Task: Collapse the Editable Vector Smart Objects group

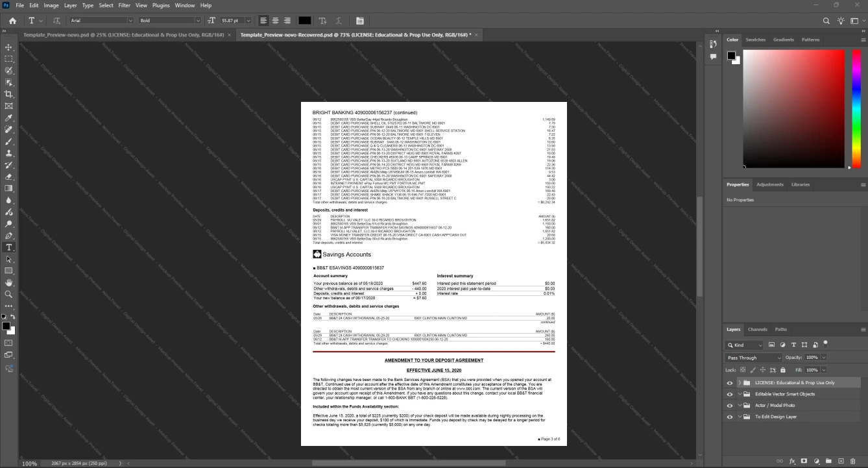Action: [739, 394]
